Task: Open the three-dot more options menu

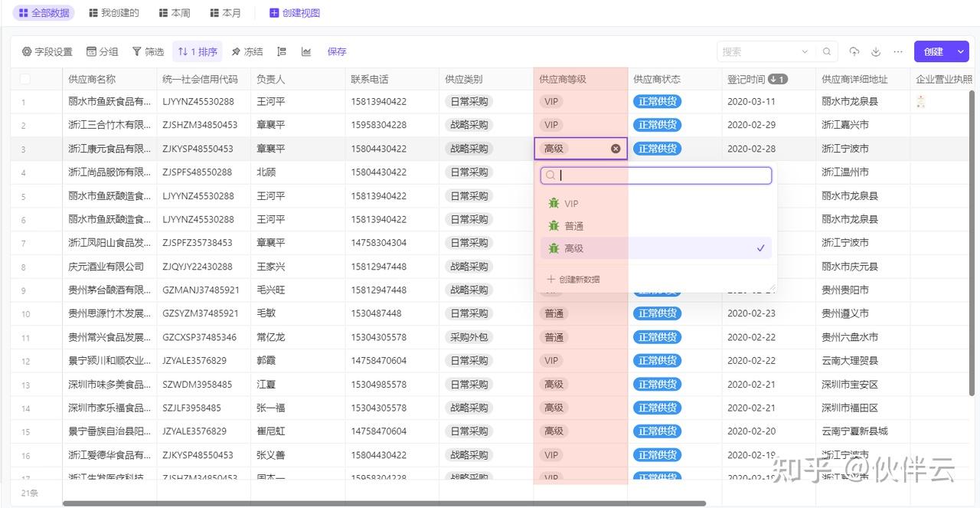Action: click(898, 51)
